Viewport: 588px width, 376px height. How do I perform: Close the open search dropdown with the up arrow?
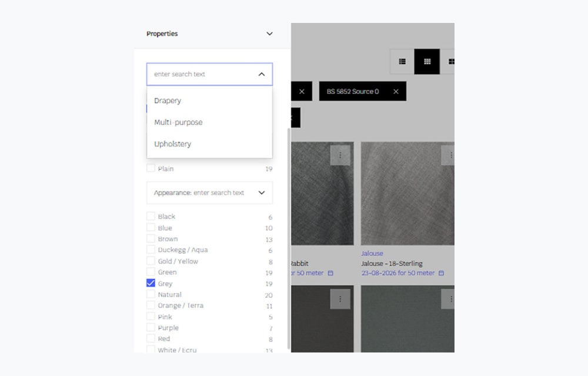(262, 74)
